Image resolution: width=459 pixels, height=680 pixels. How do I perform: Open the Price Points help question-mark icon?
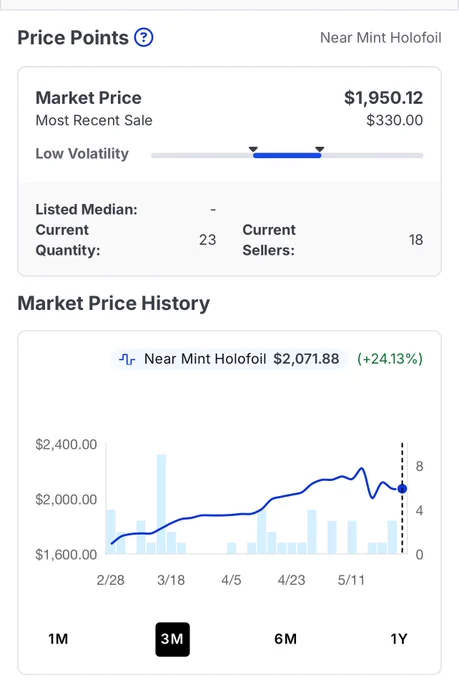(144, 37)
